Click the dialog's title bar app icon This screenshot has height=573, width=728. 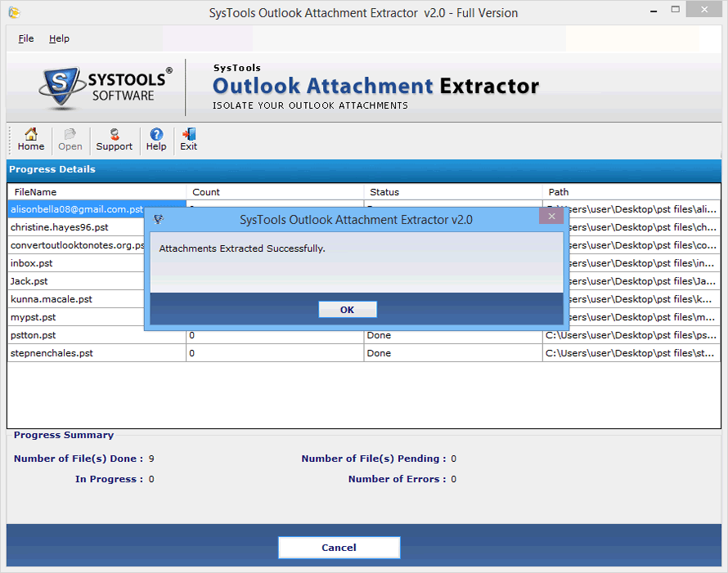coord(159,219)
